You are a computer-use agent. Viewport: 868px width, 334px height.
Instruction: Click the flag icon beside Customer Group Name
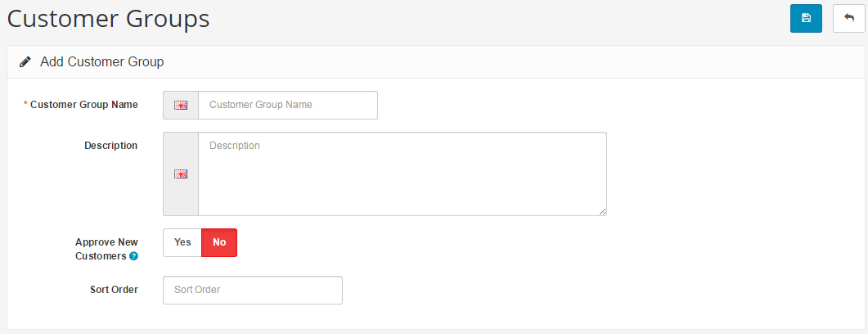pos(181,105)
